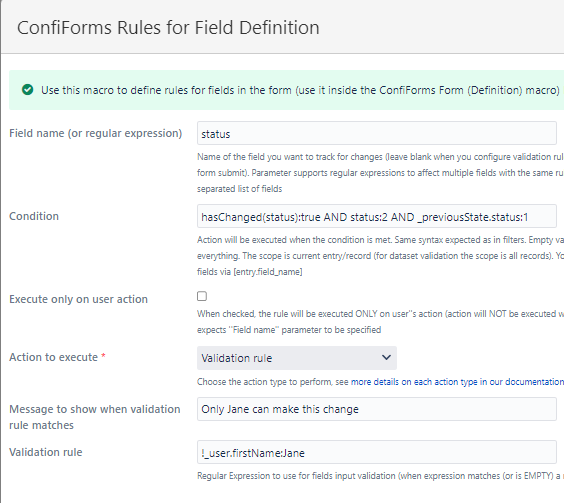This screenshot has height=503, width=564.
Task: Click the 'Validation rule' label at the bottom
Action: pos(46,452)
